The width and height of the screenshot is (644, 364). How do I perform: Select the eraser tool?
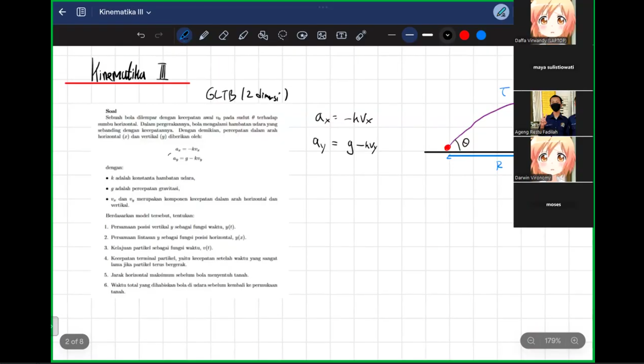[224, 35]
